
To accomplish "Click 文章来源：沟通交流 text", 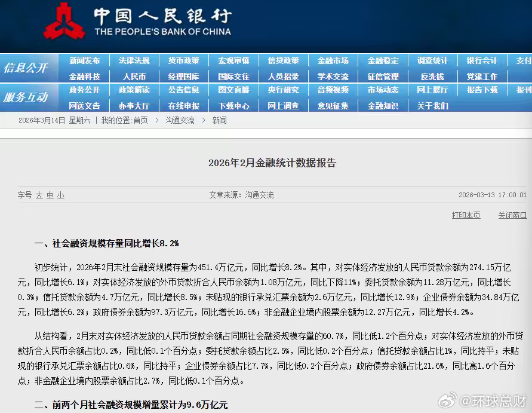I will [x=241, y=195].
